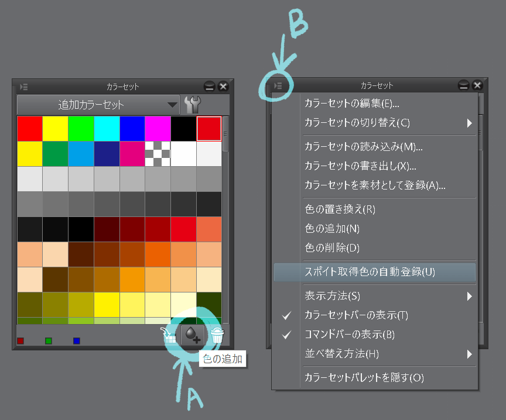This screenshot has height=420, width=506.
Task: Click the replace color icon beside droplet
Action: (169, 335)
